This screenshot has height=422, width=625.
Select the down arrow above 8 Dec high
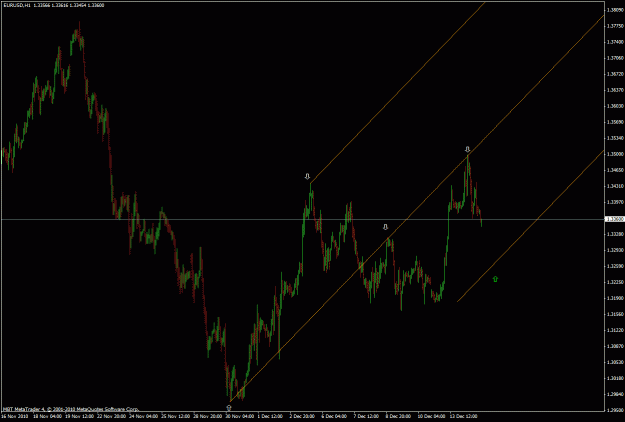(x=385, y=227)
